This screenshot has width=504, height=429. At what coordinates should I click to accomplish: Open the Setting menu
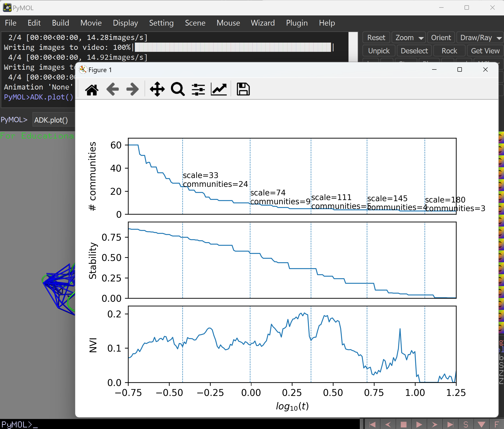tap(161, 23)
